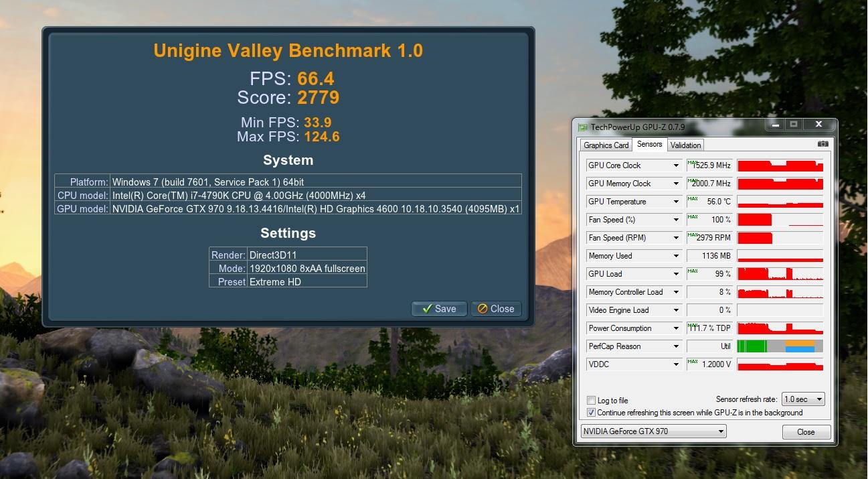The height and width of the screenshot is (479, 868).
Task: Open the GPU Core Clock sensor dropdown
Action: (676, 165)
